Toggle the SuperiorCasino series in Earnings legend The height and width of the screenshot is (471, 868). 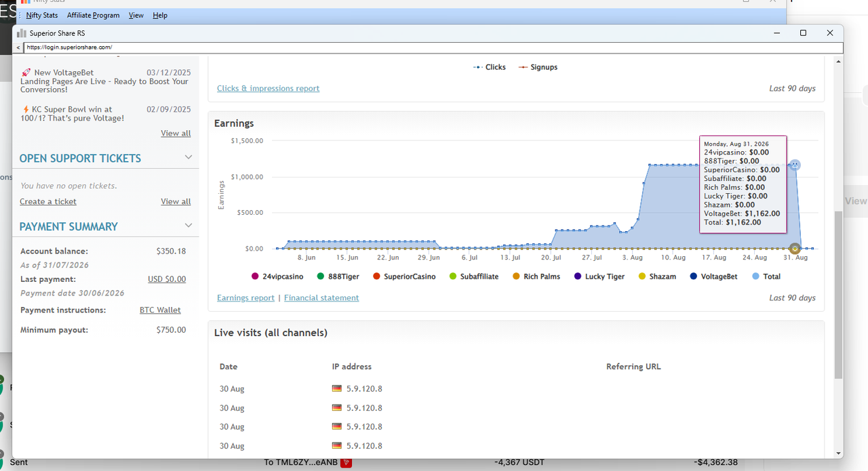[x=404, y=277]
